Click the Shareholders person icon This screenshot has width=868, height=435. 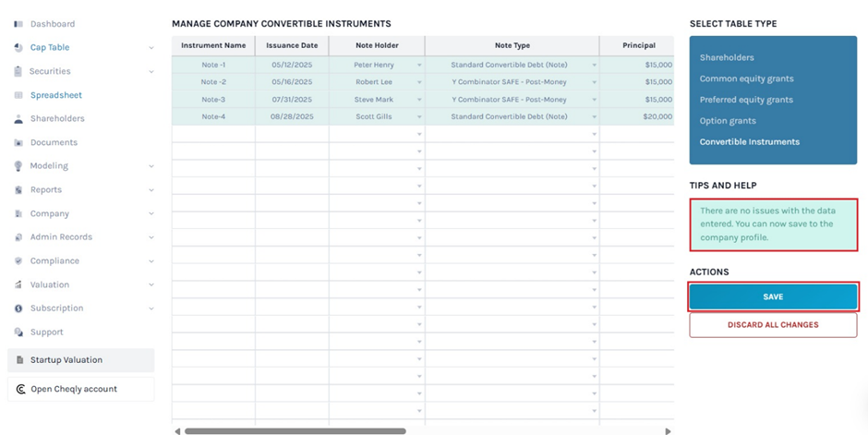[x=18, y=119]
